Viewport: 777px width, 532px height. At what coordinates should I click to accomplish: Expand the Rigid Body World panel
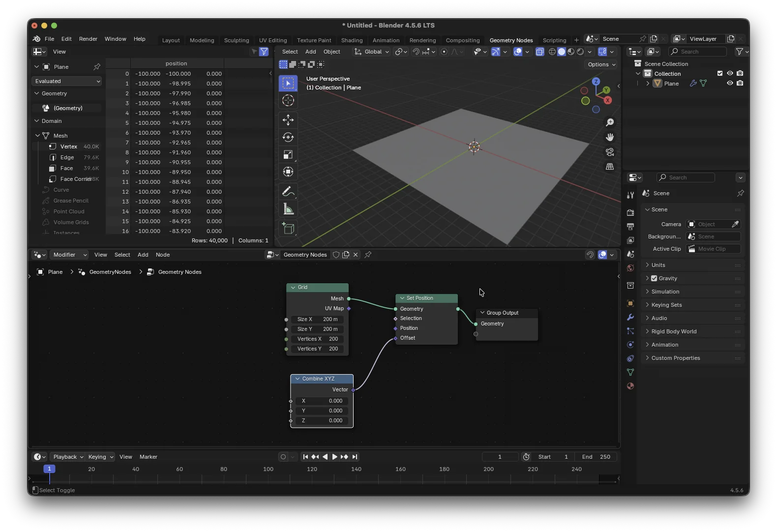point(674,331)
